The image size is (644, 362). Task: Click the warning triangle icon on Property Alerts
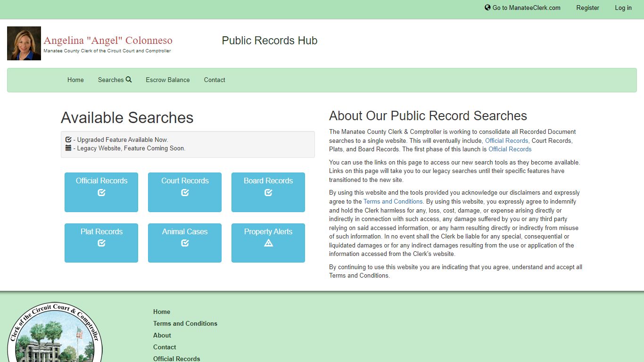(268, 243)
